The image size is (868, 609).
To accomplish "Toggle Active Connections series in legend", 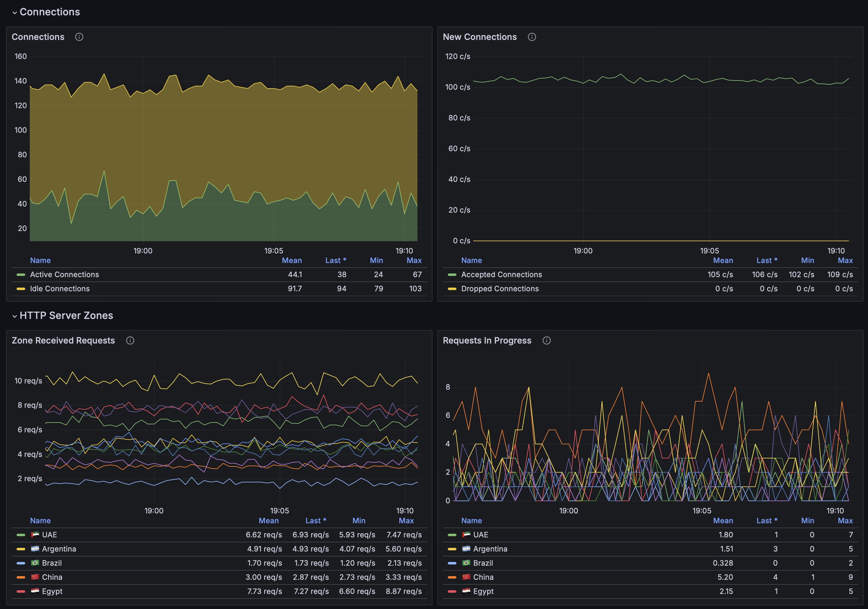I will (x=64, y=275).
